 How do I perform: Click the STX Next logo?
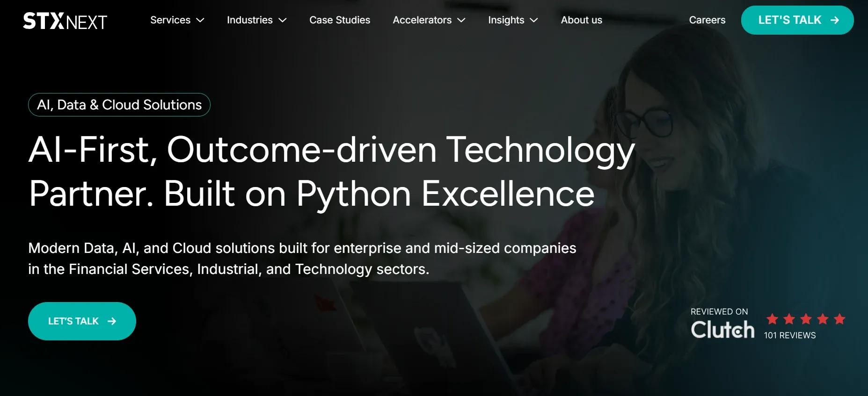point(65,21)
